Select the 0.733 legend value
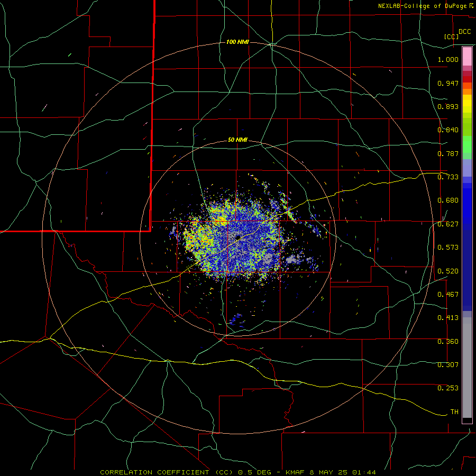This screenshot has height=476, width=476. 448,177
